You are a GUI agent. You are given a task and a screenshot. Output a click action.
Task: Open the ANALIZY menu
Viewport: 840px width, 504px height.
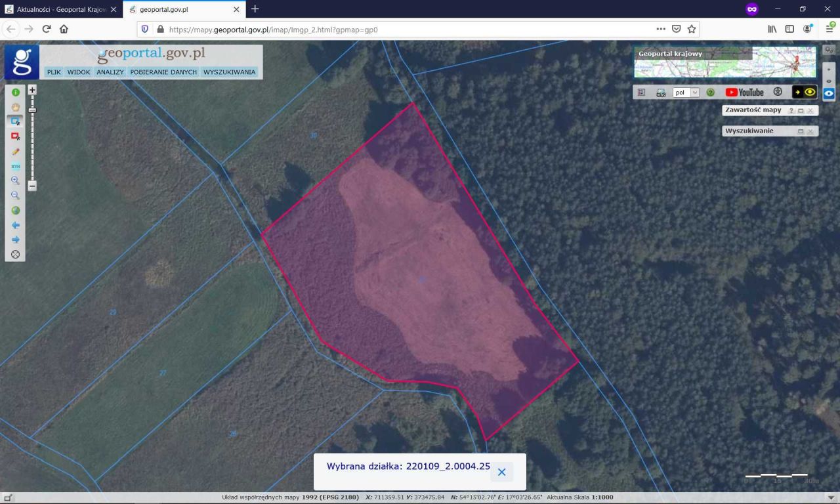click(x=110, y=72)
